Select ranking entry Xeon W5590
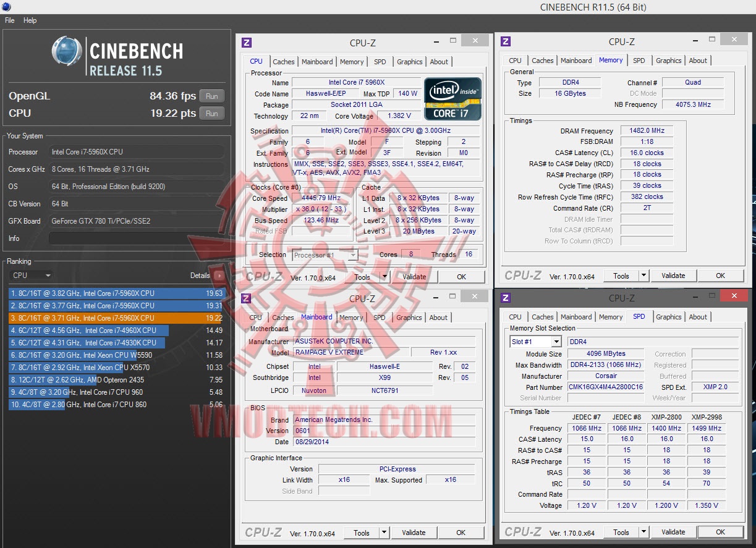The height and width of the screenshot is (548, 756). (116, 355)
